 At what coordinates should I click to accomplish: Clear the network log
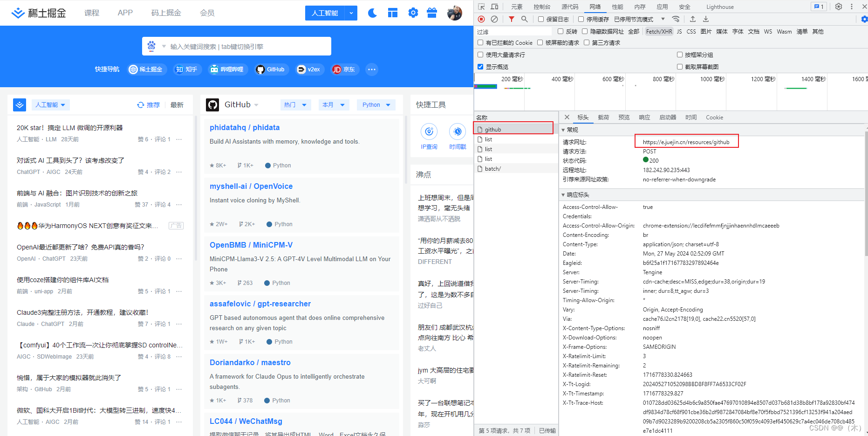tap(494, 19)
